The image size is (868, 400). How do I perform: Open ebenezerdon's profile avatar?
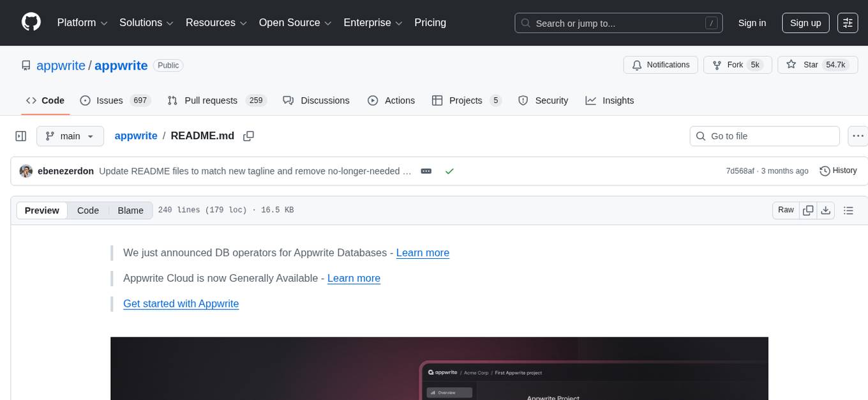(x=26, y=171)
